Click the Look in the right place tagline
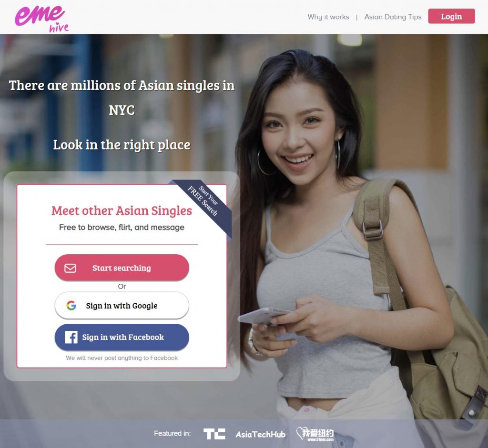Screen dimensions: 488x448 tap(122, 145)
